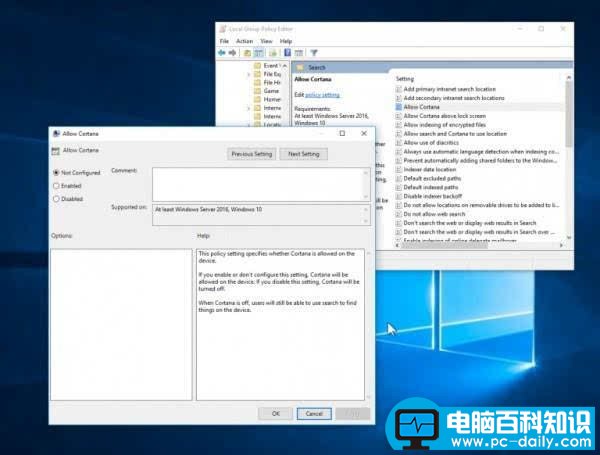Select 'Prevent automatically adding shared folders' row
The width and height of the screenshot is (600, 455).
476,160
